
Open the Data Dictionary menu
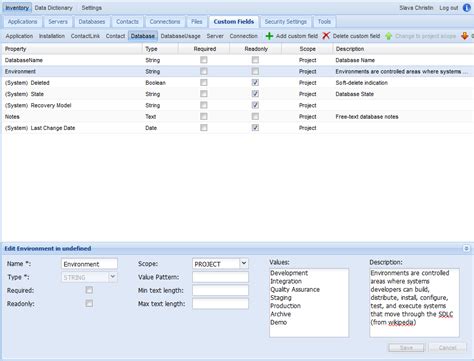(53, 8)
